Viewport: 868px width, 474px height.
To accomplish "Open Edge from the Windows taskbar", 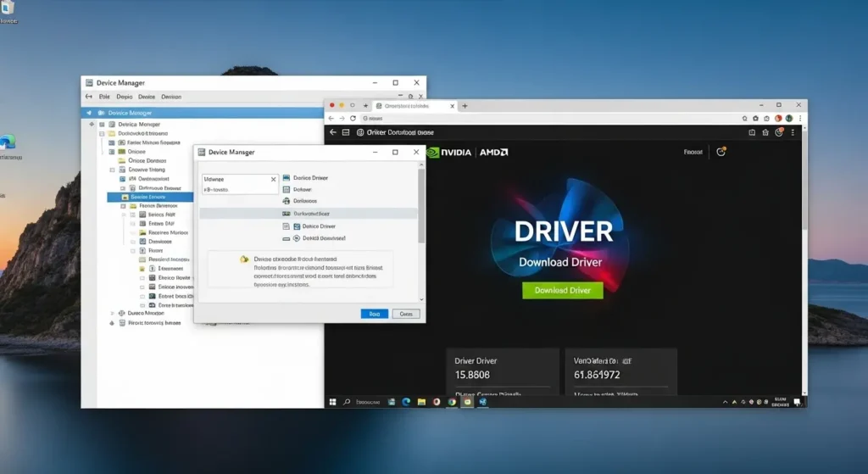I will (406, 401).
